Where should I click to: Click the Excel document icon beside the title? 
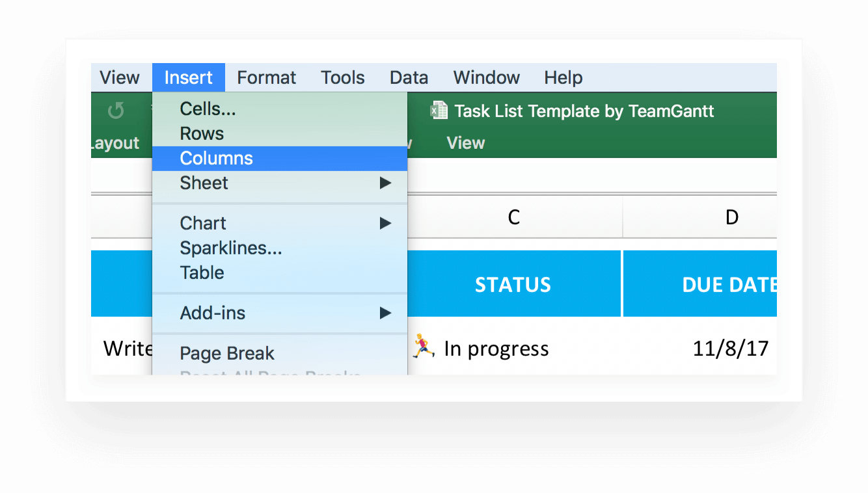coord(439,111)
